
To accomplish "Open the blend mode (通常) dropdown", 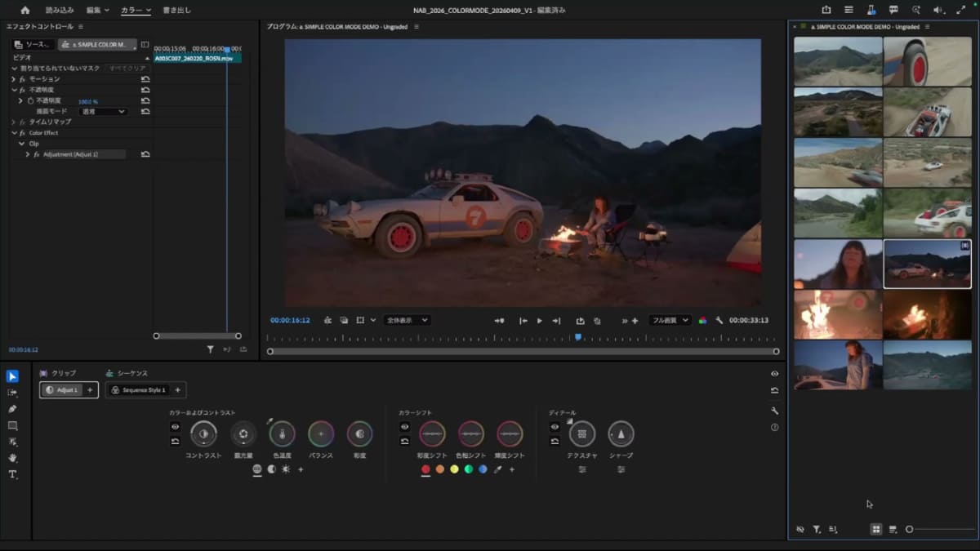I will (x=103, y=111).
